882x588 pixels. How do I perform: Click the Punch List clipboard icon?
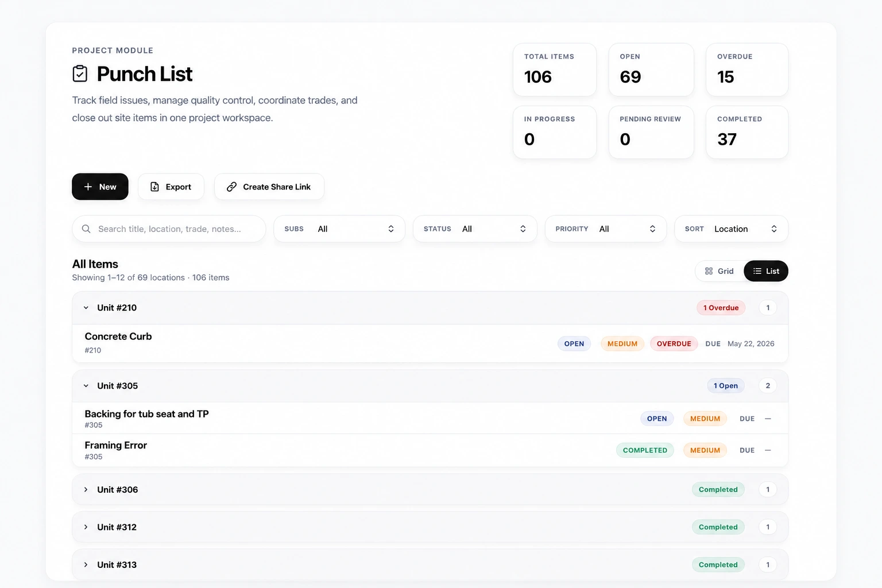[x=80, y=73]
